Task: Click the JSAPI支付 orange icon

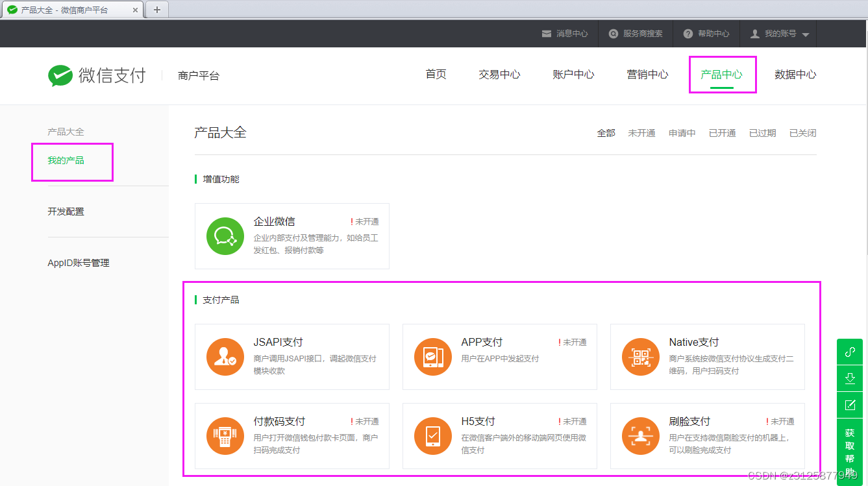Action: (225, 357)
